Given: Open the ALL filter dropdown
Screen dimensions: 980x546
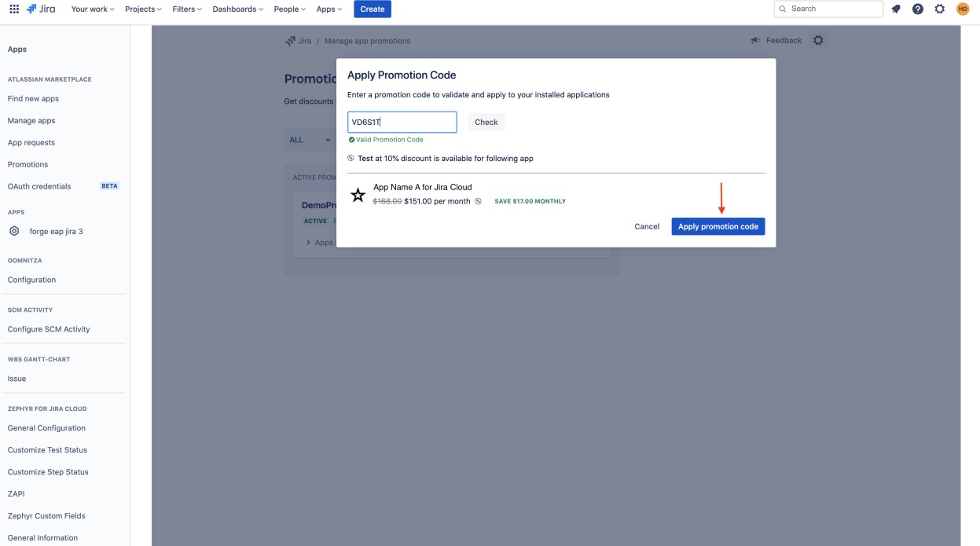Looking at the screenshot, I should [x=310, y=140].
